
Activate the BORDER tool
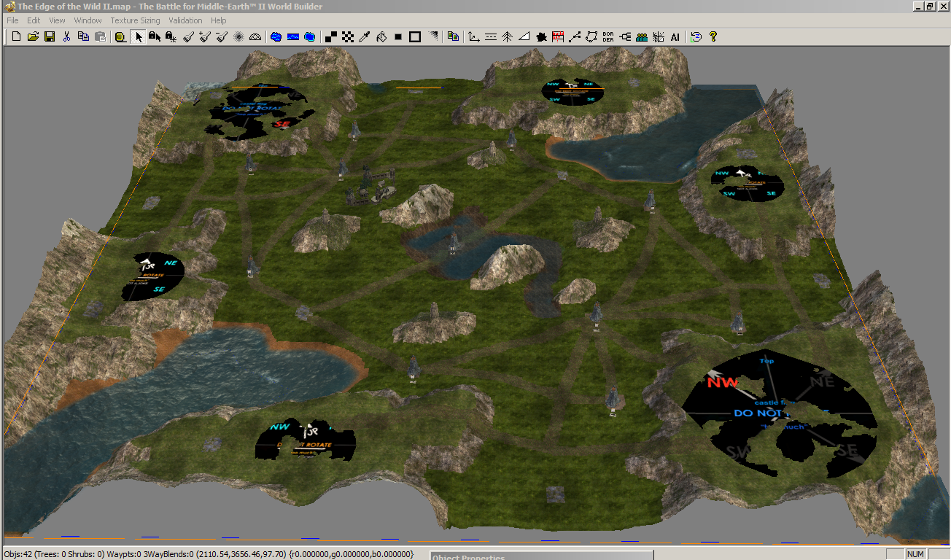click(x=608, y=36)
